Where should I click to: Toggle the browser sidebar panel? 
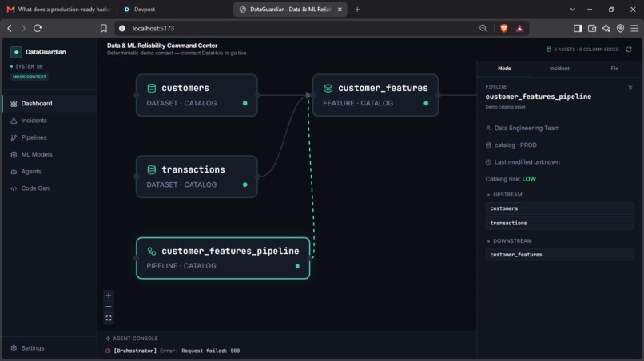(x=578, y=28)
